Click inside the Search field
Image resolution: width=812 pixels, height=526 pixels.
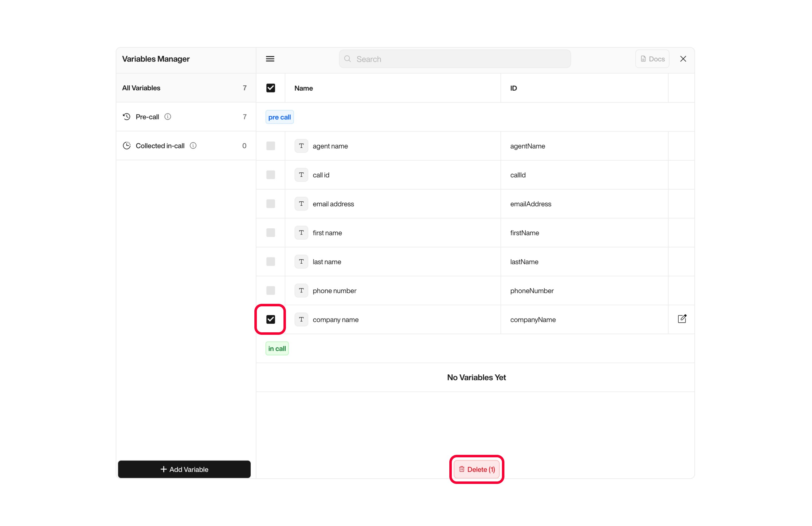coord(455,59)
